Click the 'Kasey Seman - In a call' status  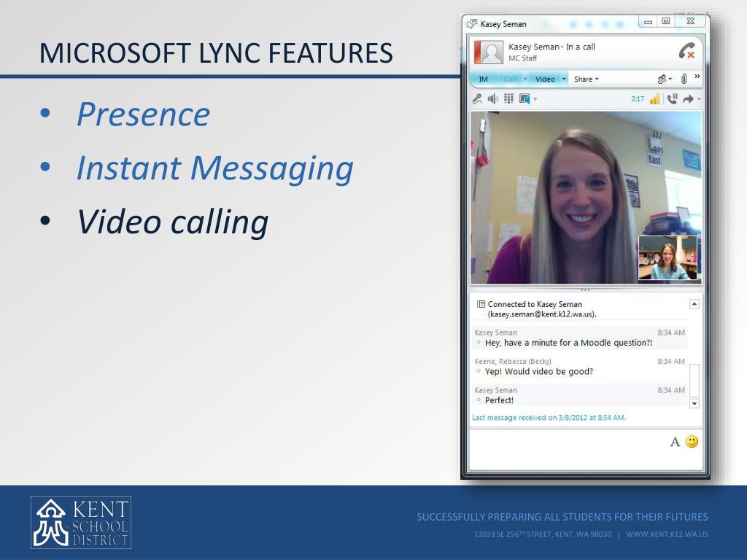coord(551,47)
